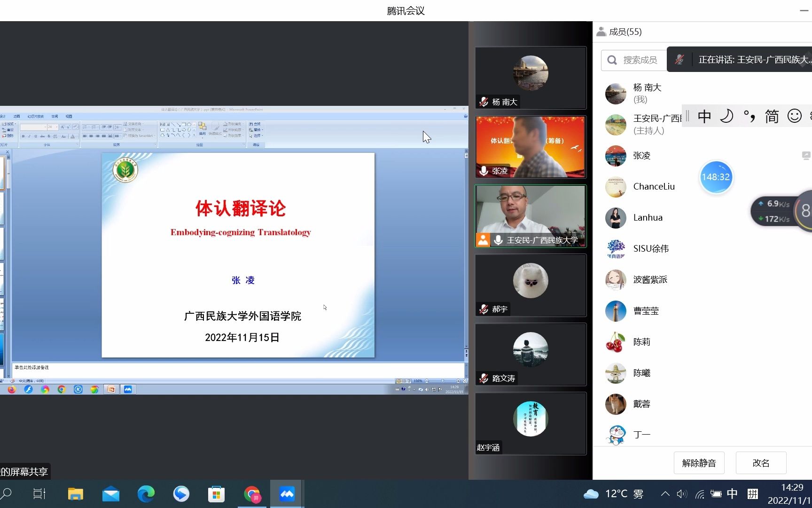This screenshot has height=508, width=812.
Task: Open the volume control in the system tray
Action: coord(682,494)
